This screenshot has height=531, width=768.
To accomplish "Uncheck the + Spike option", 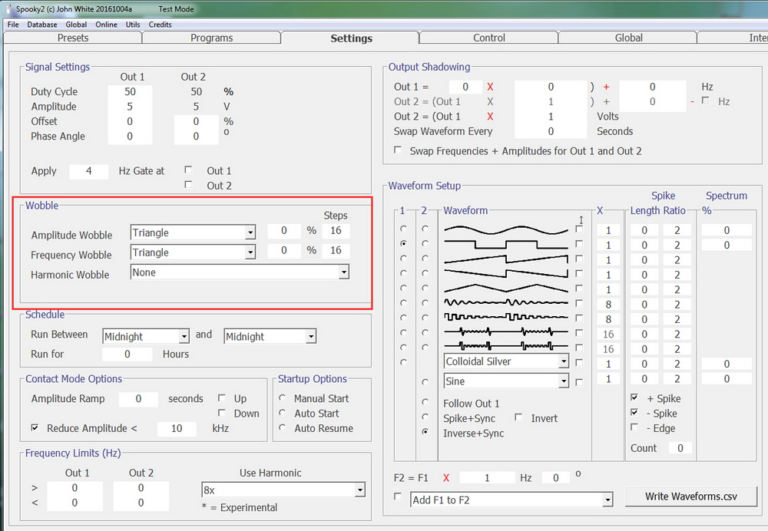I will click(x=634, y=398).
